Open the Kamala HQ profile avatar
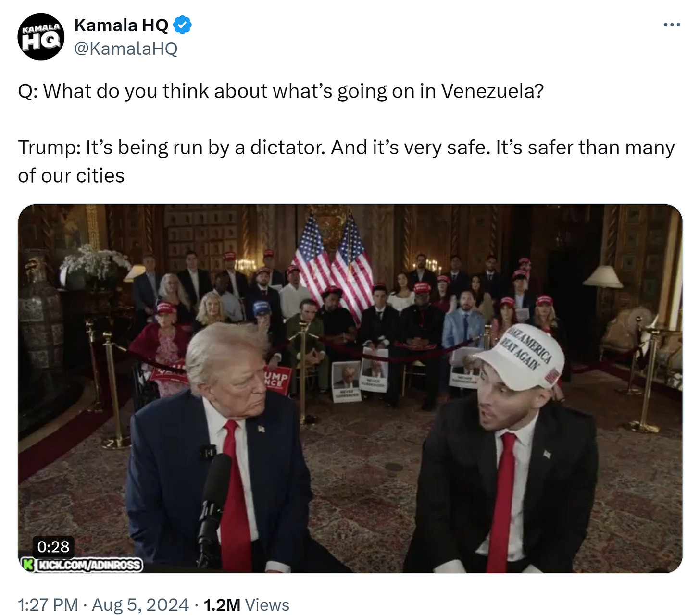 41,37
